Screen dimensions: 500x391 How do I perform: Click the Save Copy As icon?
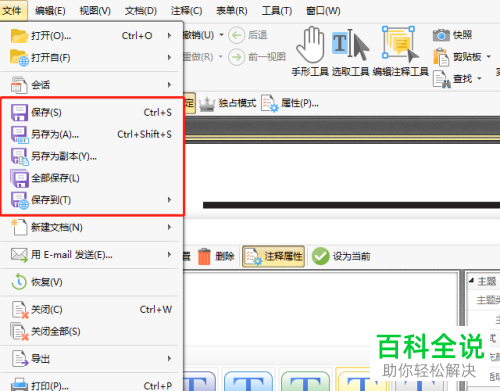[19, 156]
